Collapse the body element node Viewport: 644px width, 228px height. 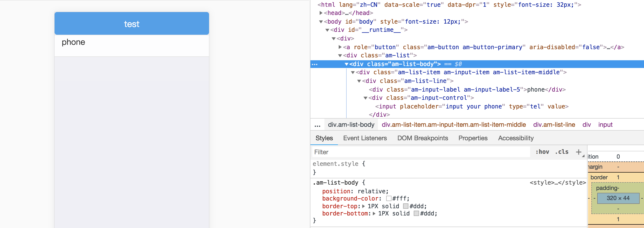tap(321, 22)
